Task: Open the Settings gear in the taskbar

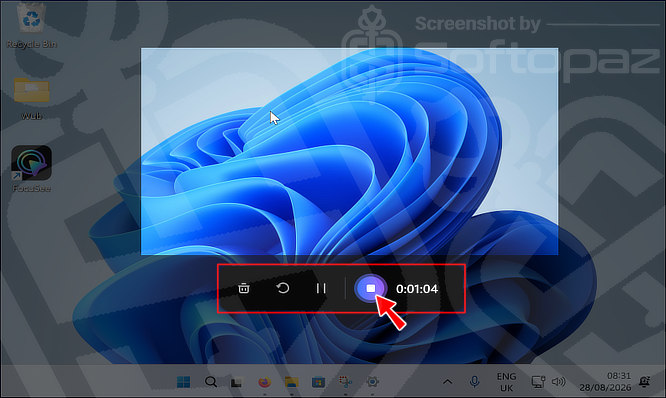Action: tap(373, 382)
